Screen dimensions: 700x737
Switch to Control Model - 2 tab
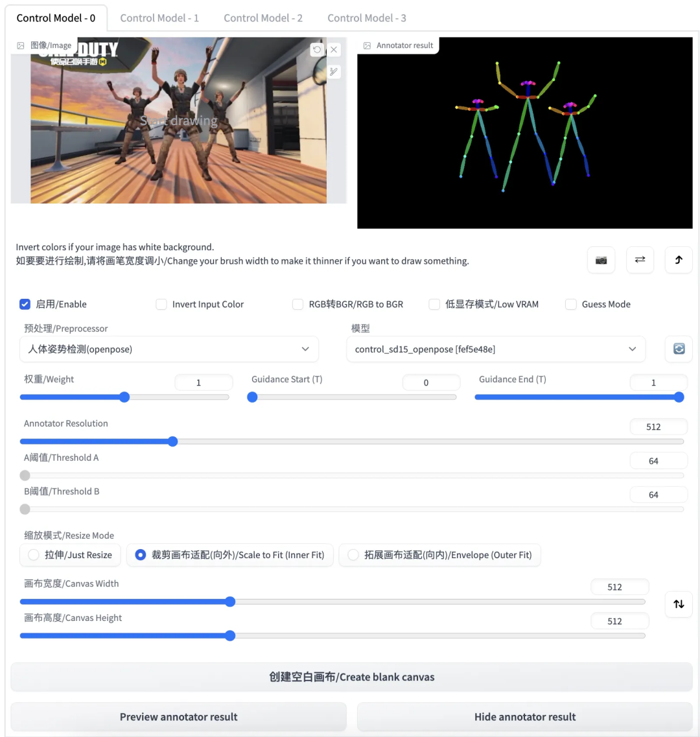[262, 18]
